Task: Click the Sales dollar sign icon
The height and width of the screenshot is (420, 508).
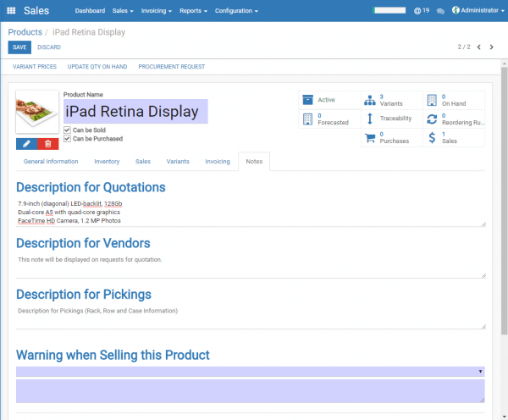Action: coord(432,138)
